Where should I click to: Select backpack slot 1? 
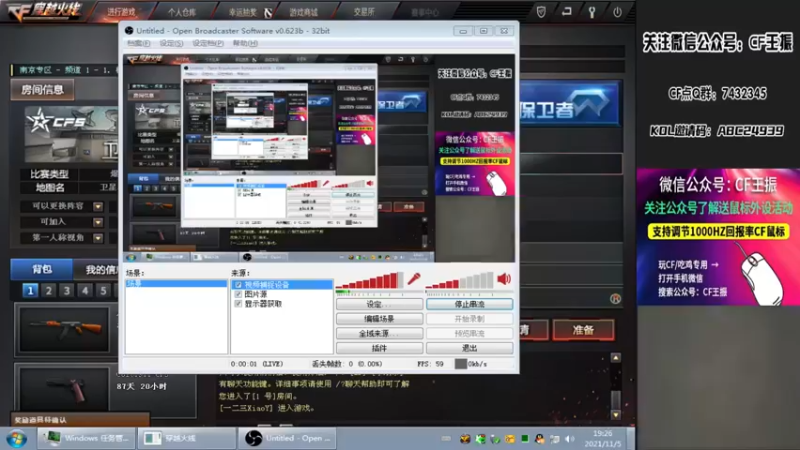[30, 291]
